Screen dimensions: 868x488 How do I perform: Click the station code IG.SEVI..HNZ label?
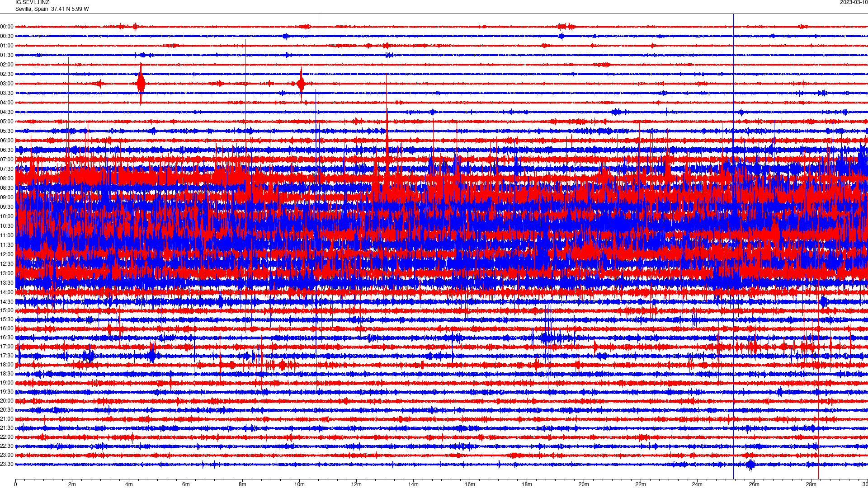point(32,2)
